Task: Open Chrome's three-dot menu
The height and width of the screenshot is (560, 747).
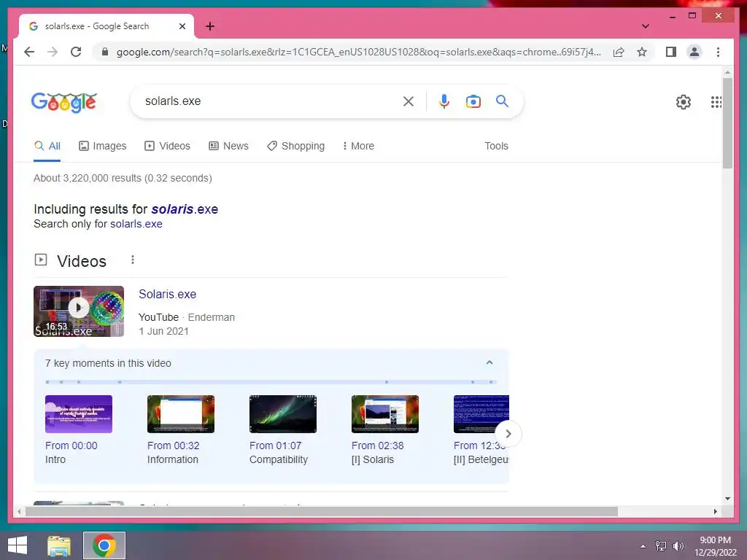Action: pos(718,52)
